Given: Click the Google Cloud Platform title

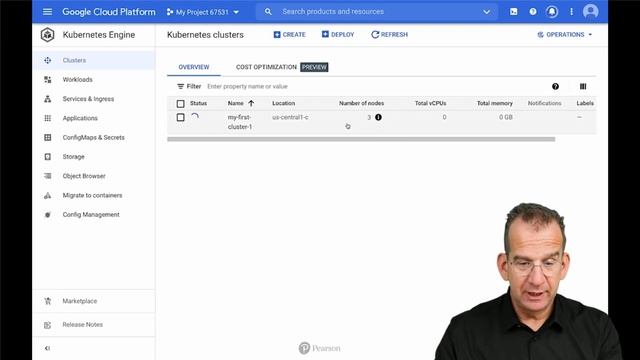Looking at the screenshot, I should point(109,12).
